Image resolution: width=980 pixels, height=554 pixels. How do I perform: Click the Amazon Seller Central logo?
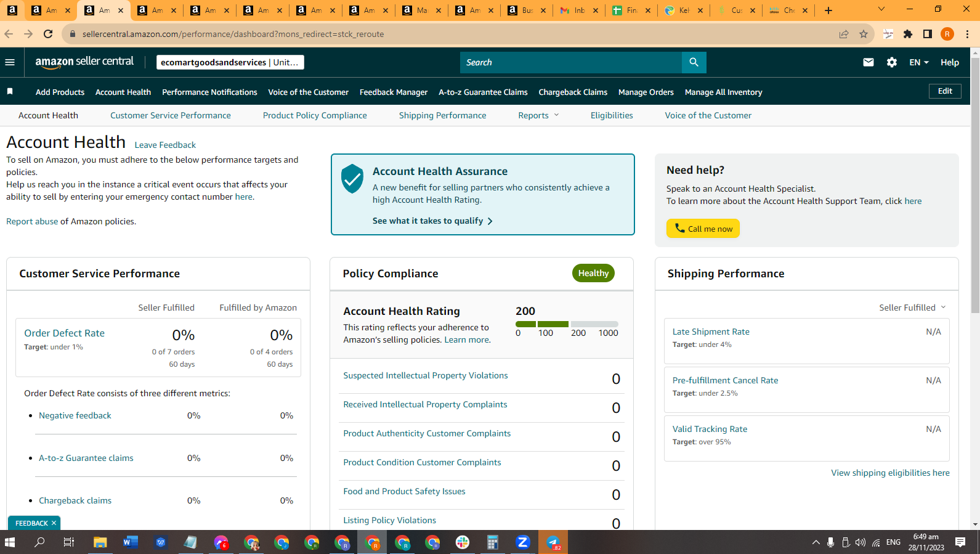tap(84, 62)
